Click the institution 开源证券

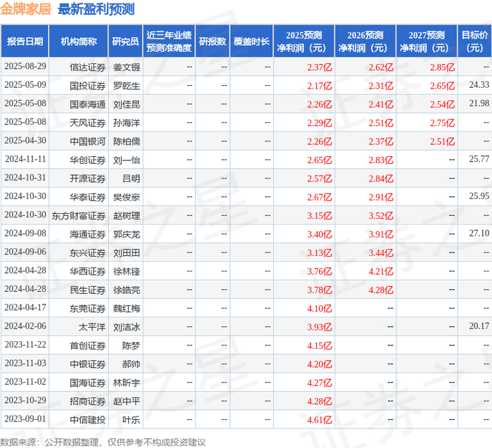(x=88, y=179)
